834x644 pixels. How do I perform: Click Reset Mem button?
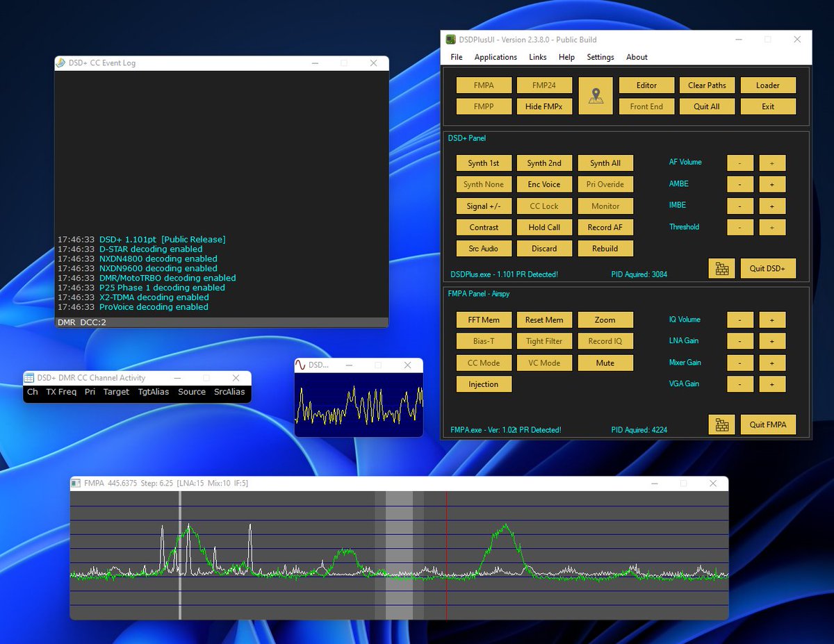(x=544, y=320)
